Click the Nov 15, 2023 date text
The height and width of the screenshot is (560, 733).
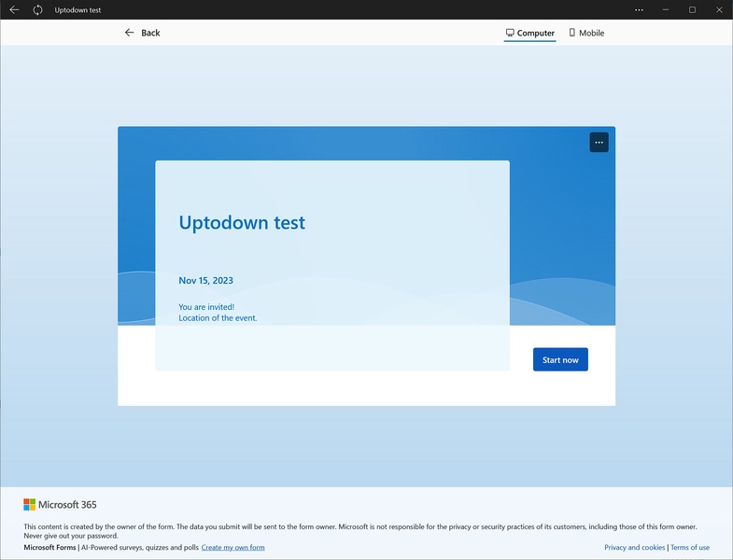click(205, 280)
